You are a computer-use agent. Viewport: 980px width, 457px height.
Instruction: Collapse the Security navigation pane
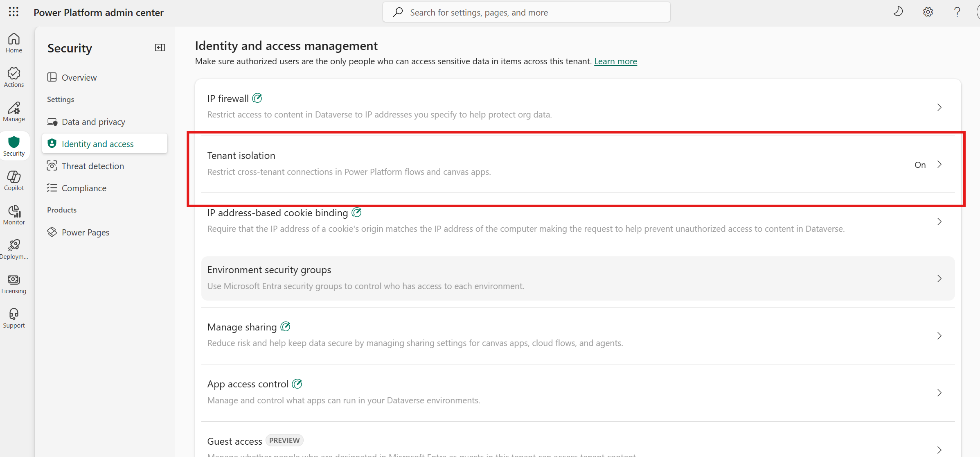coord(160,48)
